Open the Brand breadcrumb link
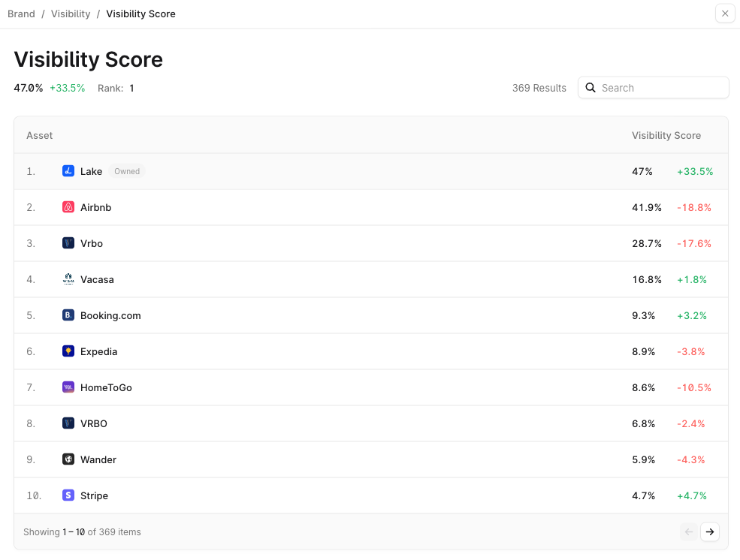The image size is (740, 560). pos(21,14)
